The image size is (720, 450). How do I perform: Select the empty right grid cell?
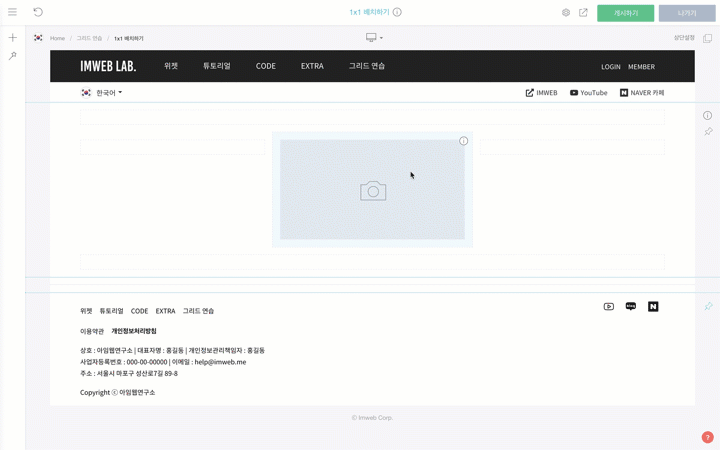(x=572, y=147)
